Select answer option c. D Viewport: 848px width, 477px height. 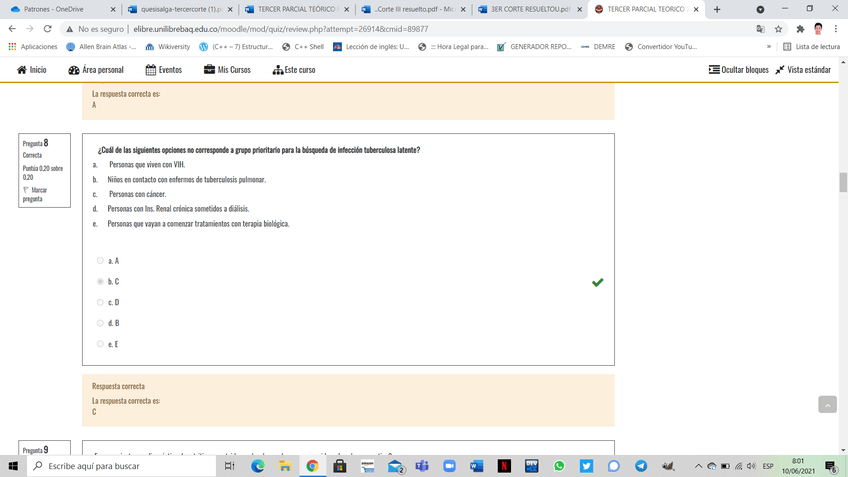point(100,302)
